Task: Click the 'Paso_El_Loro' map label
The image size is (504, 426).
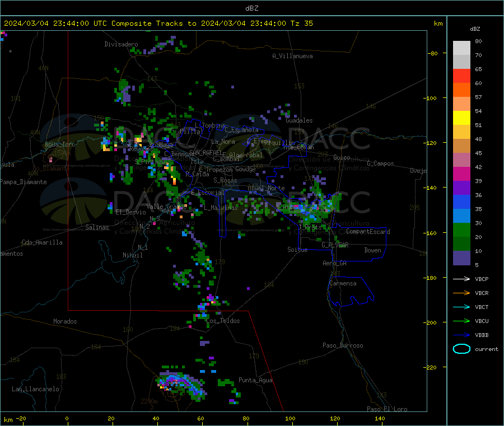Action: tap(387, 409)
